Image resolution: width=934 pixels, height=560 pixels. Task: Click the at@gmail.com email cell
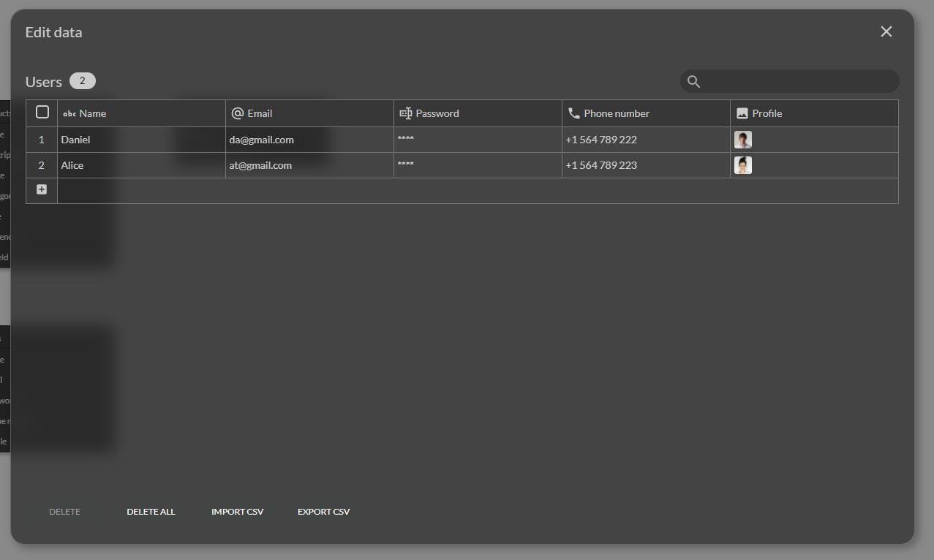[310, 165]
